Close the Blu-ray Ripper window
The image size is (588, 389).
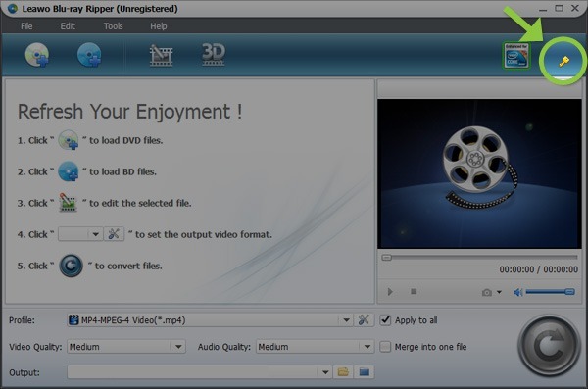[575, 8]
